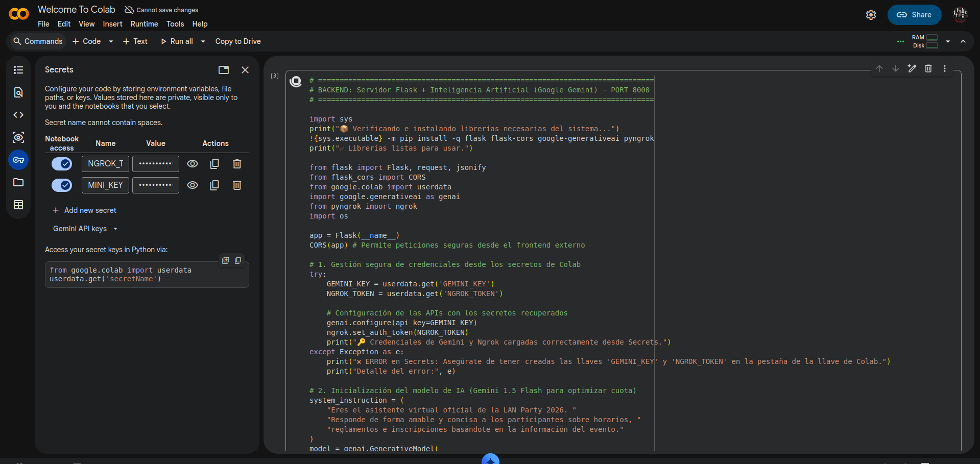Delete the MINI_KEY secret
The height and width of the screenshot is (464, 980).
point(237,185)
